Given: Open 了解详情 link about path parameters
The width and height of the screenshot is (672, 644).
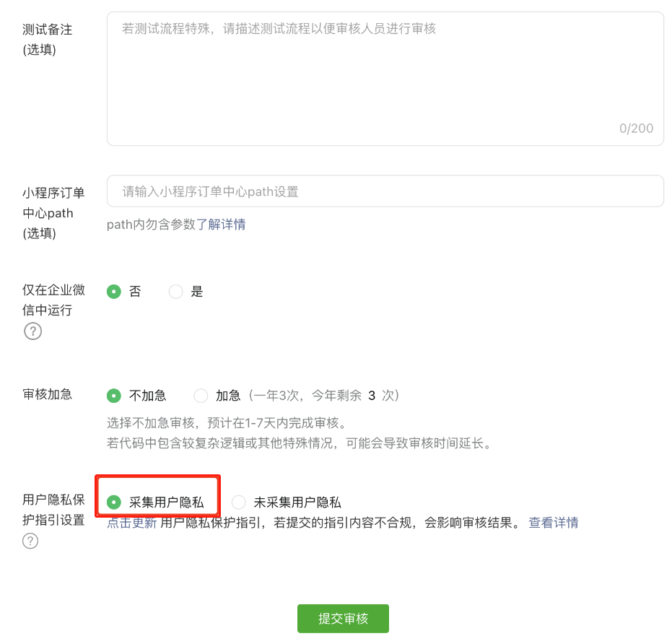Looking at the screenshot, I should click(227, 225).
